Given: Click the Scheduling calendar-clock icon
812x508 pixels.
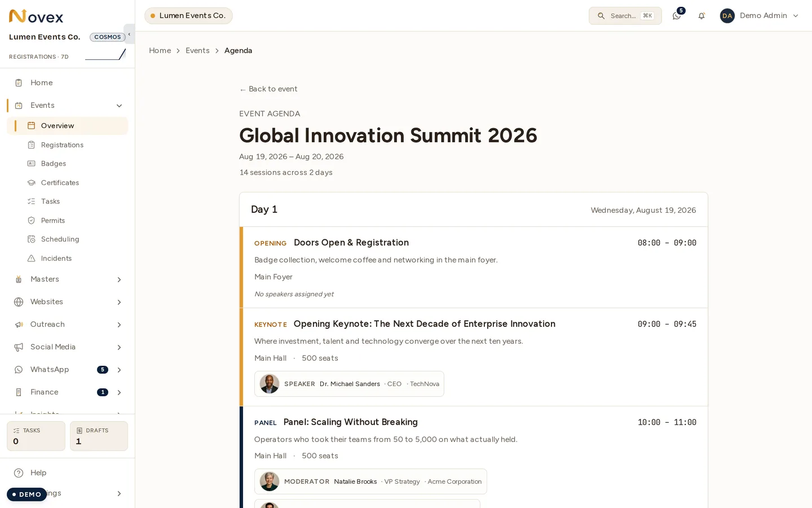Looking at the screenshot, I should (x=32, y=239).
